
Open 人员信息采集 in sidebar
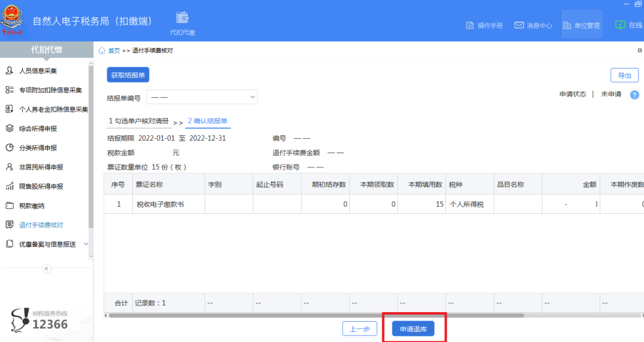tap(38, 71)
